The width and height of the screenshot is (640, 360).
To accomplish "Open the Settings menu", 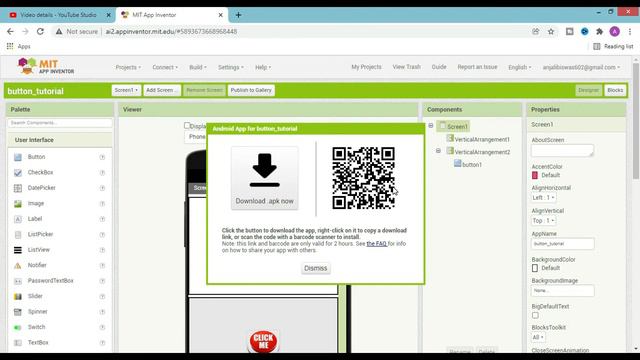I will pyautogui.click(x=231, y=67).
